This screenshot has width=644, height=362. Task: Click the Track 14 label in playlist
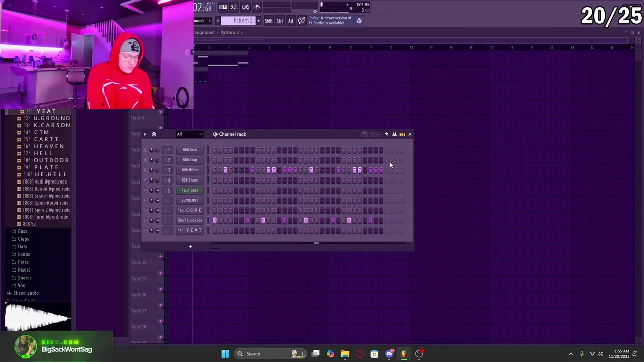tap(138, 262)
